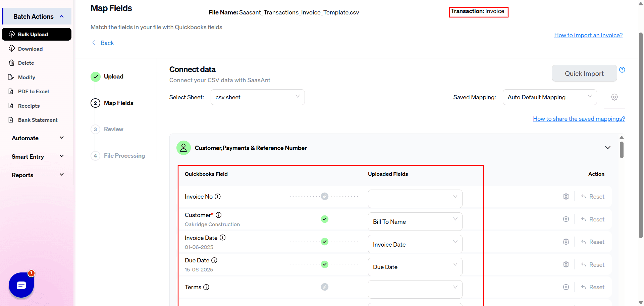This screenshot has width=644, height=306.
Task: Open How to import an Invoice link
Action: click(588, 35)
